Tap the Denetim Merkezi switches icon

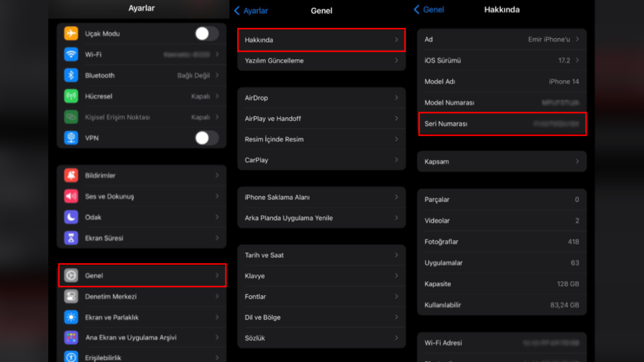[x=71, y=296]
